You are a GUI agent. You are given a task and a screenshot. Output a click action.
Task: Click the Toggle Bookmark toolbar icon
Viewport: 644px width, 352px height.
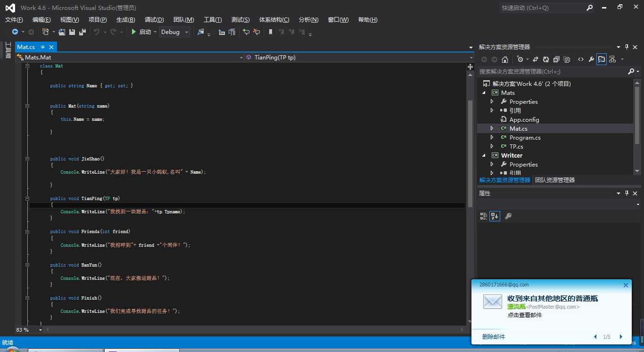click(271, 32)
